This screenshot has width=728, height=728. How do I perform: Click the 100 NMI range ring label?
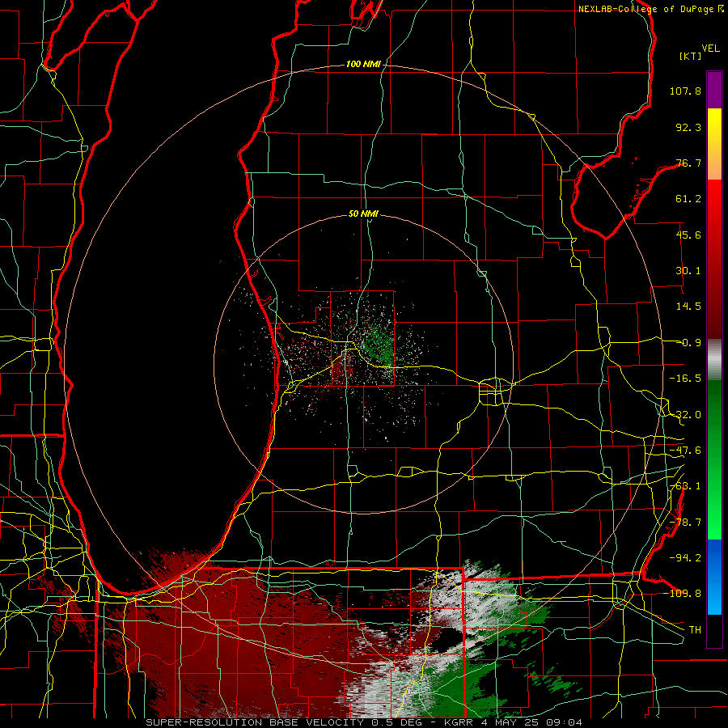[x=363, y=64]
